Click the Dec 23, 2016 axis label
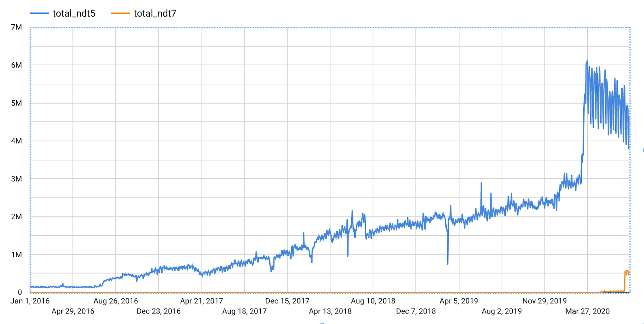 (x=158, y=311)
